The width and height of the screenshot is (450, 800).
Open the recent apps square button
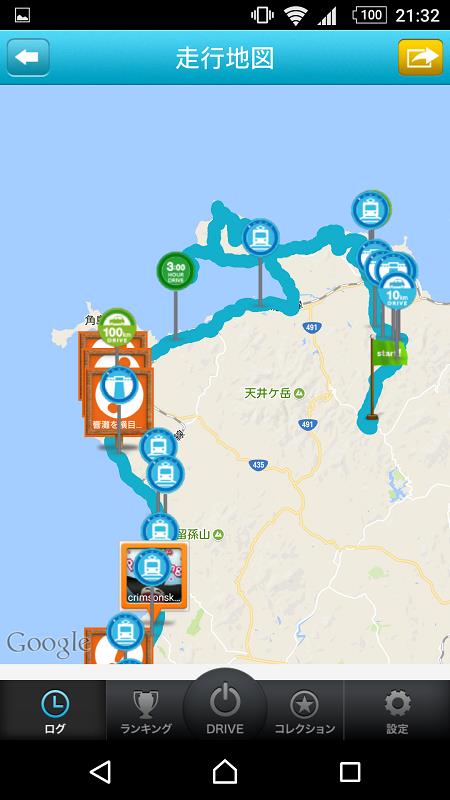tap(350, 771)
